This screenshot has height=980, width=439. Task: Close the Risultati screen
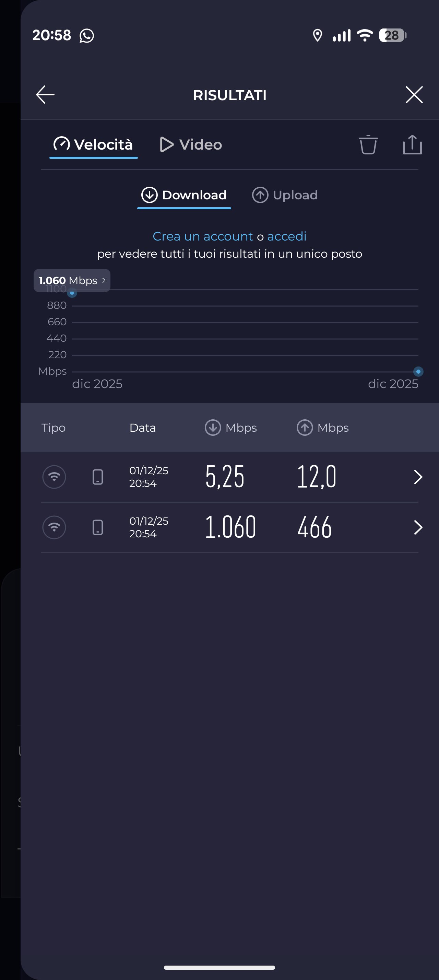[x=414, y=95]
